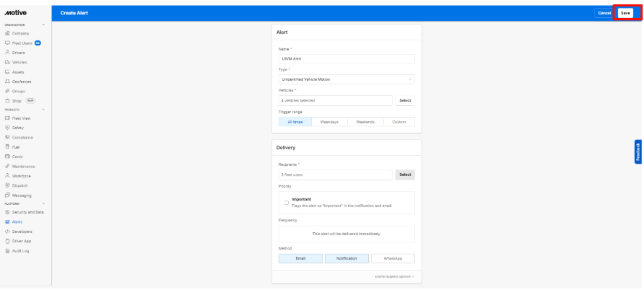The image size is (644, 290).
Task: Collapse the Organization sidebar section
Action: 45,23
